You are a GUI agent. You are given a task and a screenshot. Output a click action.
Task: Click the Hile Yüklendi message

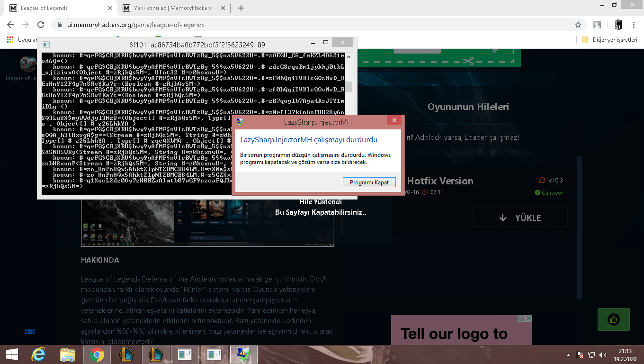(x=321, y=202)
